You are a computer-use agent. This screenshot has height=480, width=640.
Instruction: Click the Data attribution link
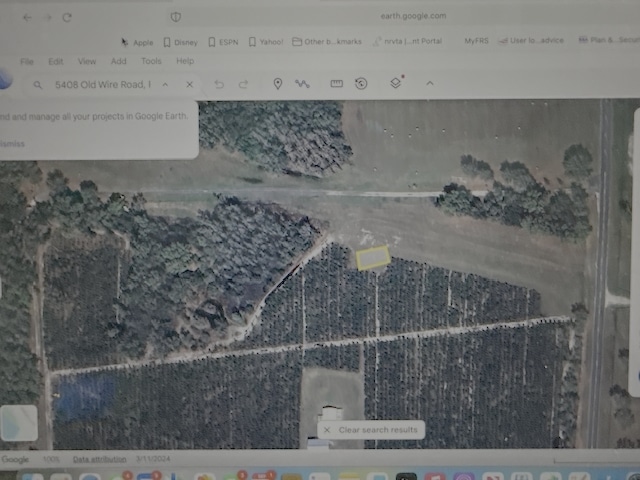[x=100, y=459]
